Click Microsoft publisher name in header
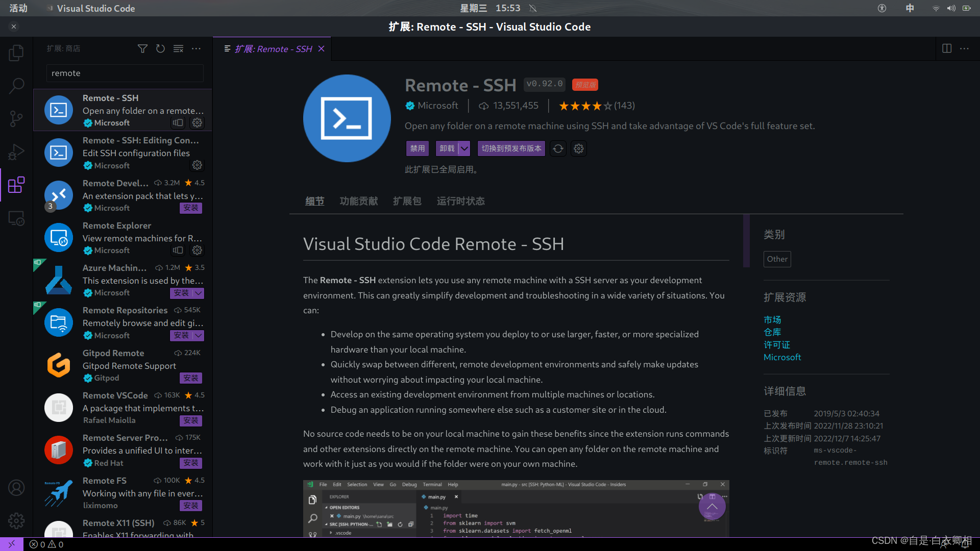Image resolution: width=980 pixels, height=551 pixels. [437, 106]
